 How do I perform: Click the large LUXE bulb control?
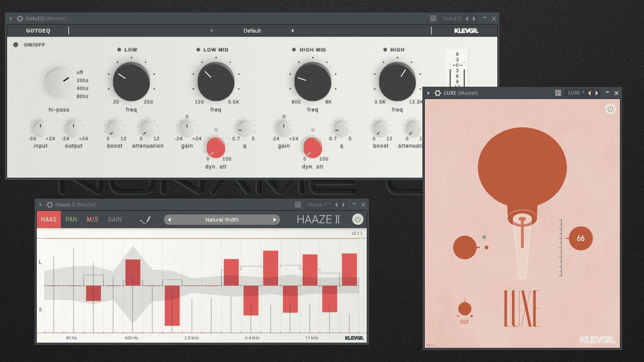point(522,168)
